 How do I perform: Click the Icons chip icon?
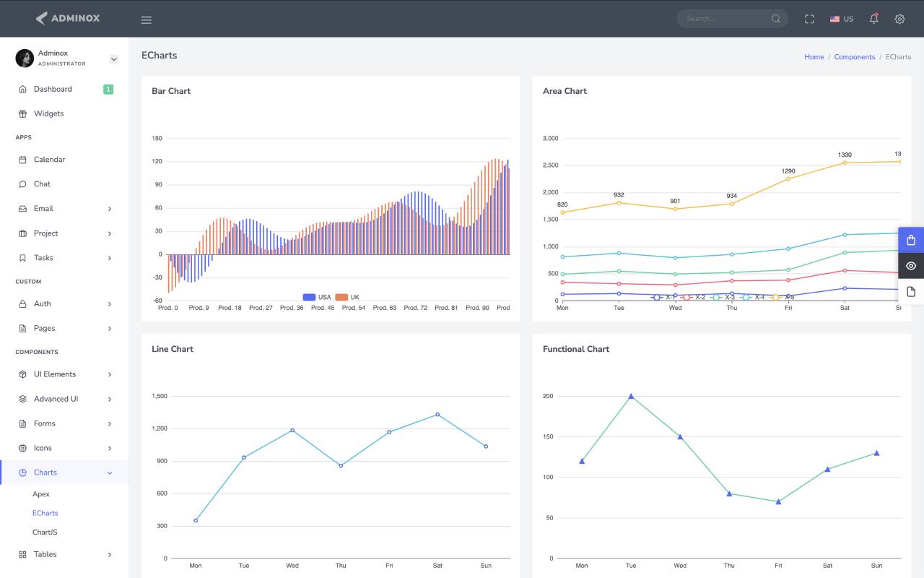click(22, 448)
